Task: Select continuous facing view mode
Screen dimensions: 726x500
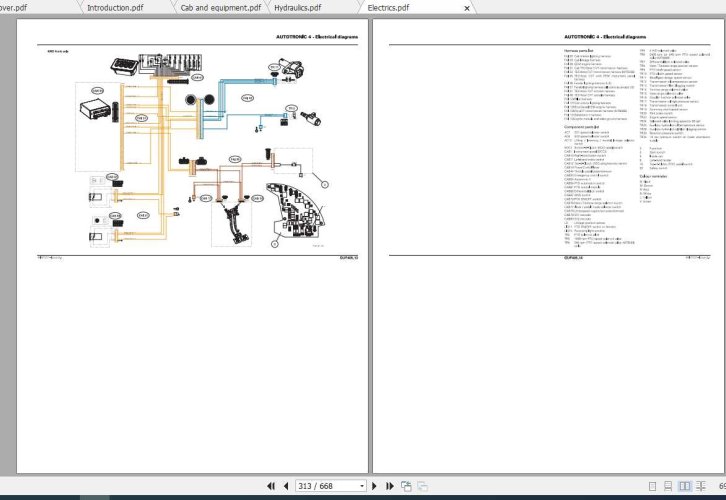Action: [701, 486]
